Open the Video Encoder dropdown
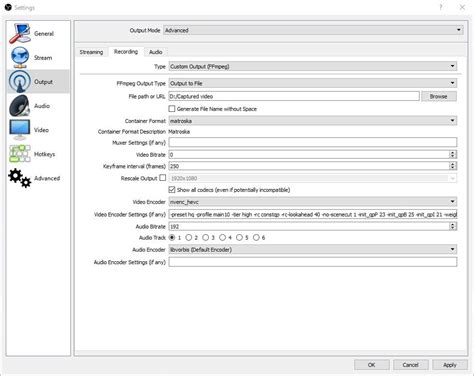The width and height of the screenshot is (474, 376). [313, 202]
